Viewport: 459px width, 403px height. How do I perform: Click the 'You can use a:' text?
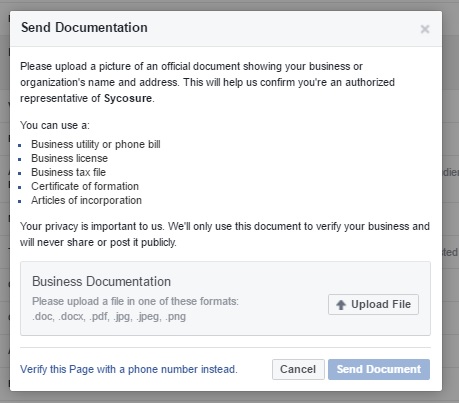pos(55,125)
